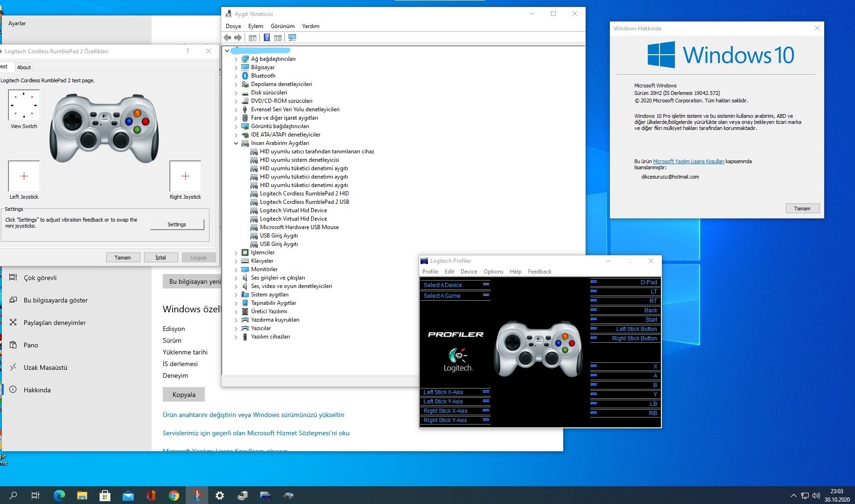
Task: Click Kopyala button in Settings
Action: (184, 395)
